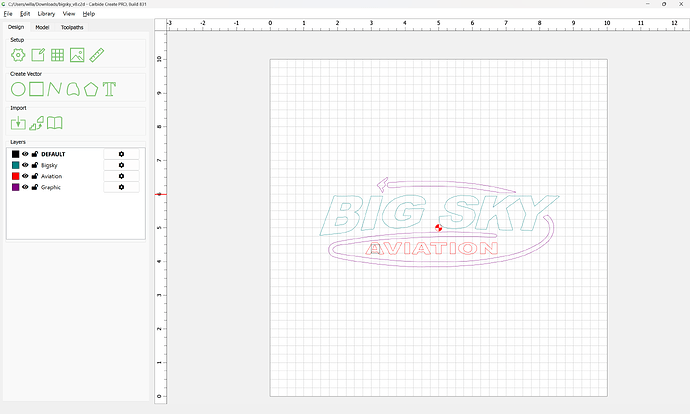Image resolution: width=690 pixels, height=414 pixels.
Task: Maximize the Carbide Create window
Action: tap(664, 4)
